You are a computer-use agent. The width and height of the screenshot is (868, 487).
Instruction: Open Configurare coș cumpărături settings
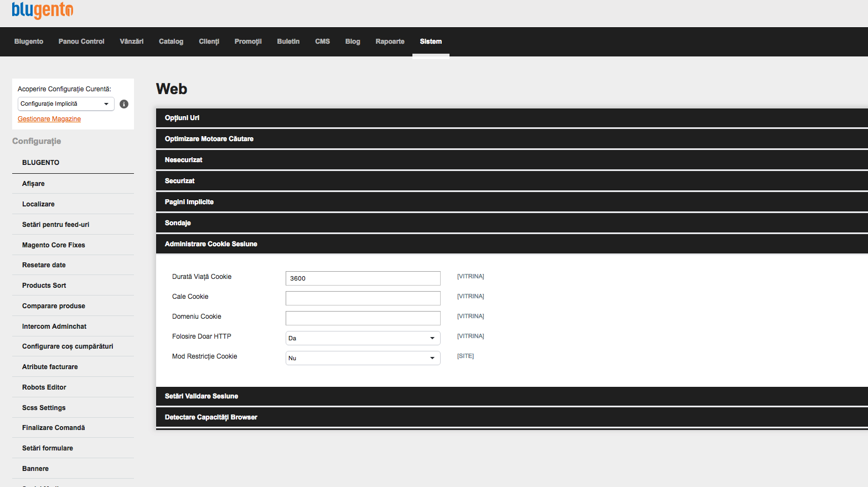[73, 346]
